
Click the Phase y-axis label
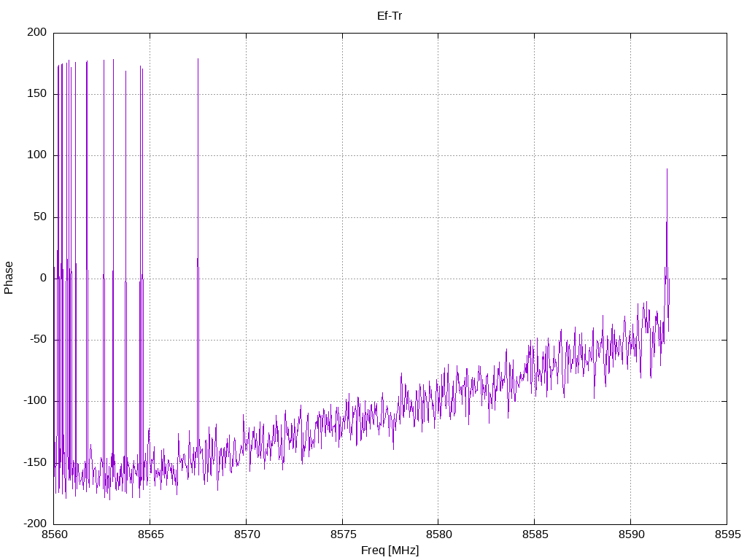(x=9, y=278)
